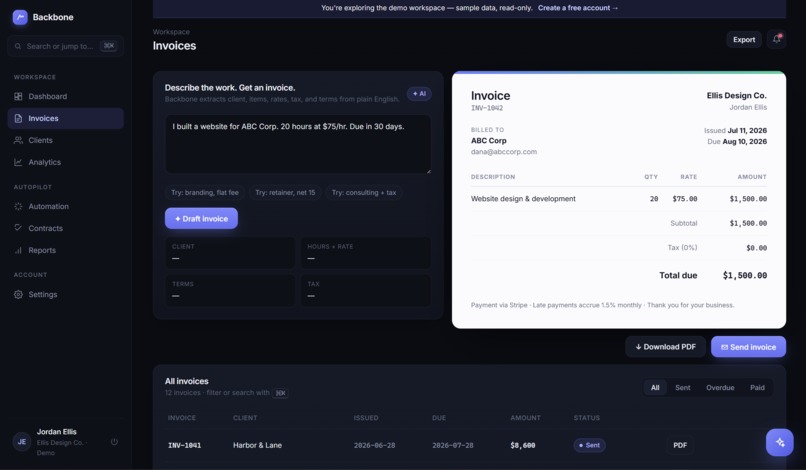Select the INV-1041 invoice number

pyautogui.click(x=184, y=445)
